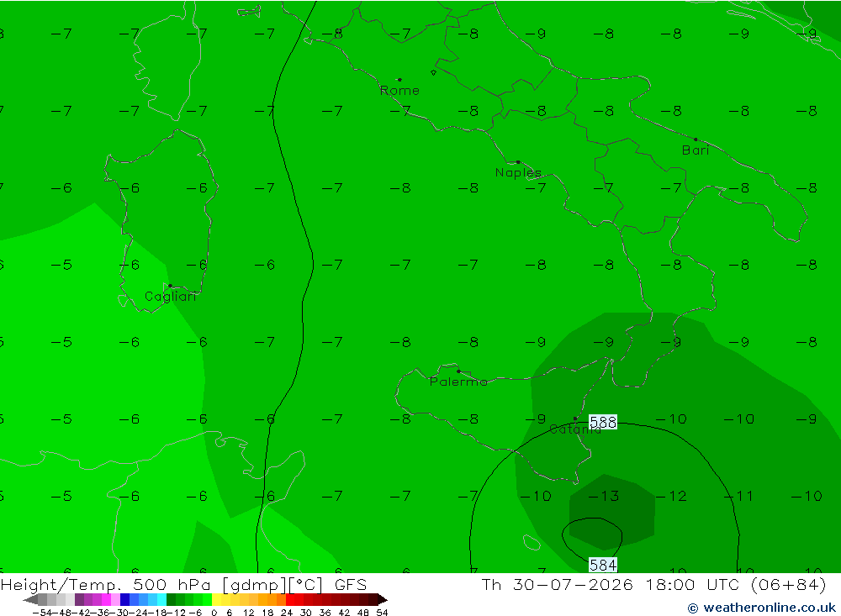The width and height of the screenshot is (841, 616).
Task: Click the -54 value on color scale
Action: tap(42, 613)
